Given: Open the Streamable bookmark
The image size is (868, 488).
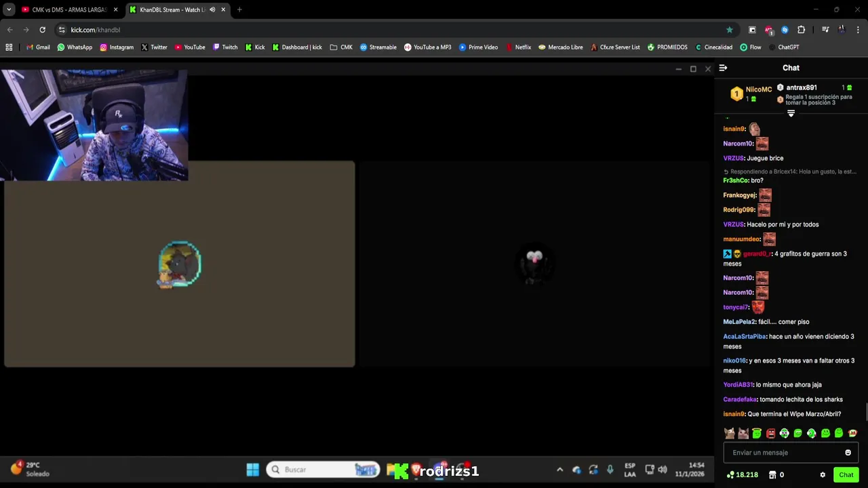Looking at the screenshot, I should [x=378, y=47].
